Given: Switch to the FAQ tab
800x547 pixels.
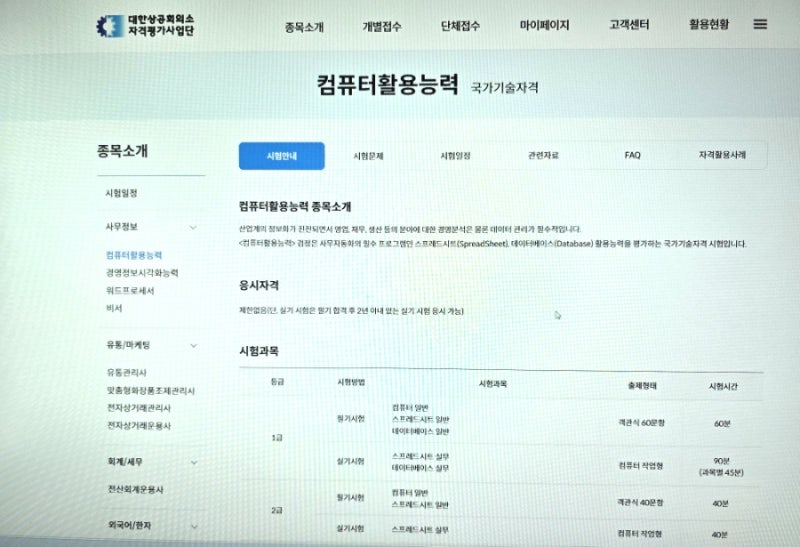Looking at the screenshot, I should tap(632, 155).
